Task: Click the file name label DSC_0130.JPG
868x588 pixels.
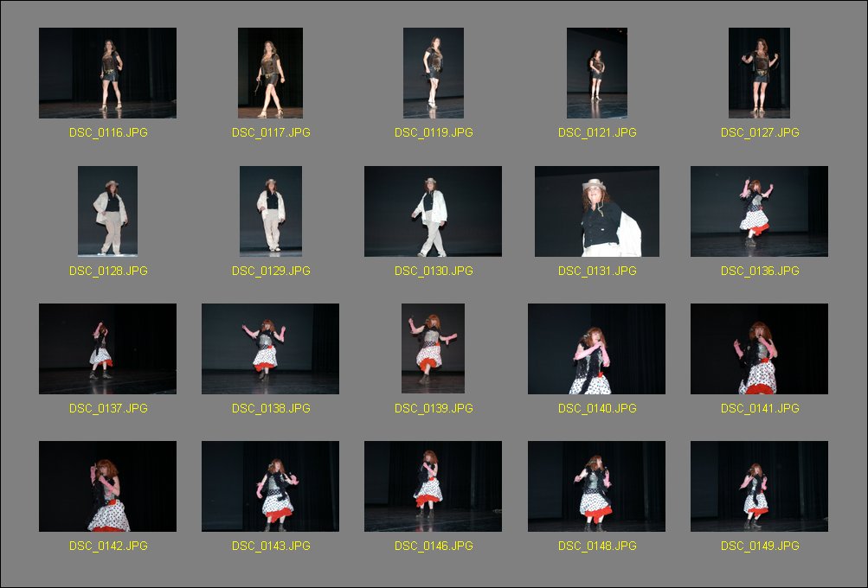Action: pos(434,271)
